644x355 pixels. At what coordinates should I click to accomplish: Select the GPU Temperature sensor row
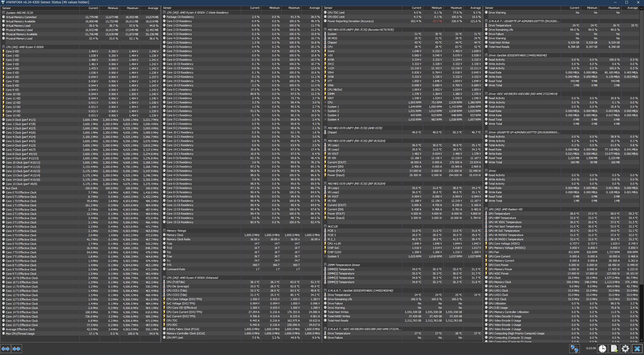tap(499, 214)
